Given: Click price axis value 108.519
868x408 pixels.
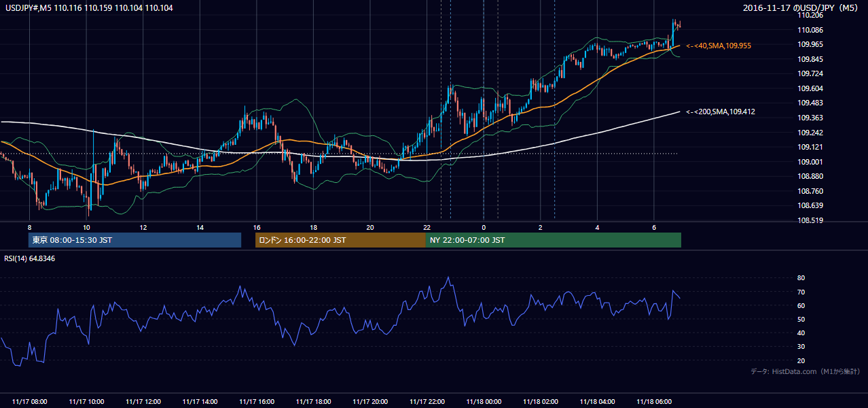Looking at the screenshot, I should point(810,220).
